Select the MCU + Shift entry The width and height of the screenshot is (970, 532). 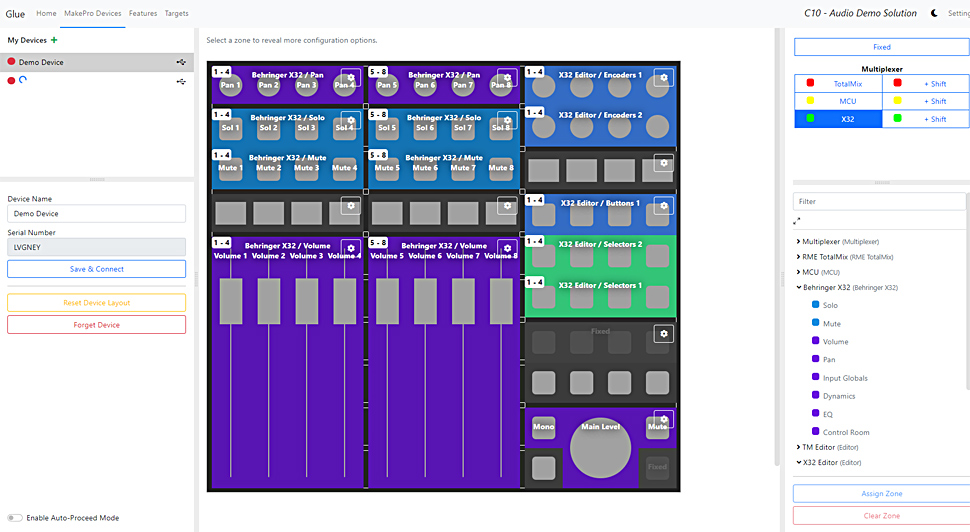pyautogui.click(x=926, y=101)
